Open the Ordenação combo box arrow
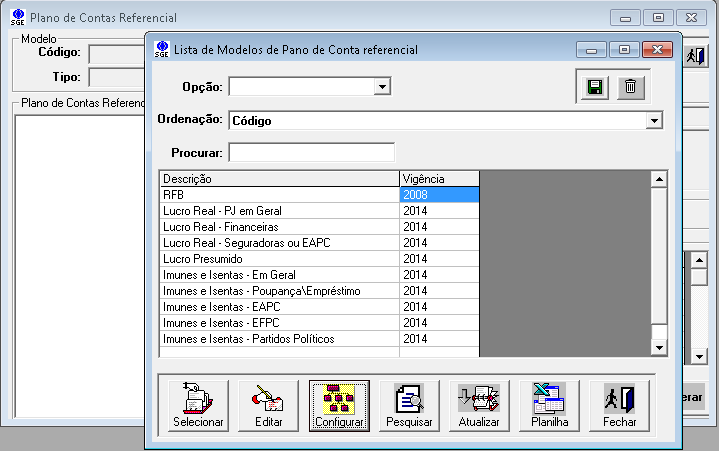This screenshot has width=719, height=451. pos(654,121)
